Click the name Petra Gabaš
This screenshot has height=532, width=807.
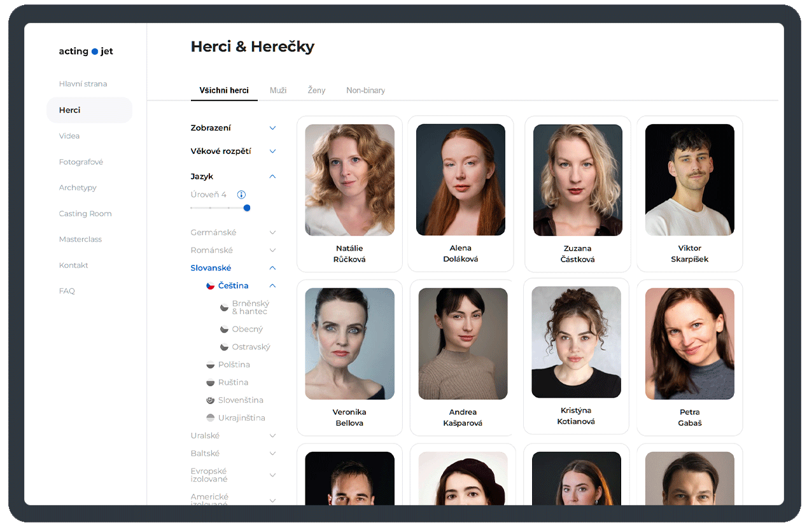pyautogui.click(x=690, y=417)
